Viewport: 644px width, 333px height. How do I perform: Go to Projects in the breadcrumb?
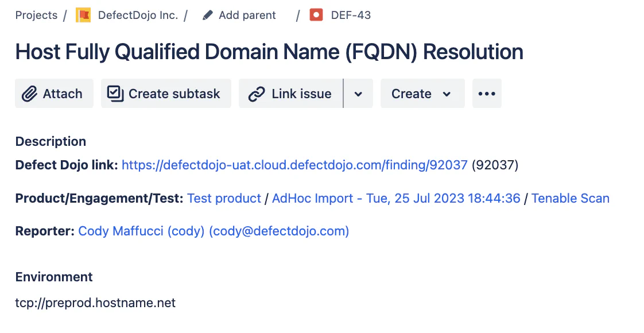tap(36, 16)
